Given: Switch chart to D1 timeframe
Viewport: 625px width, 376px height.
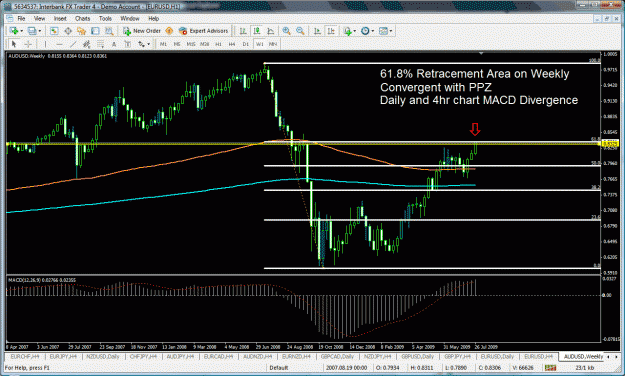Looking at the screenshot, I should (246, 44).
